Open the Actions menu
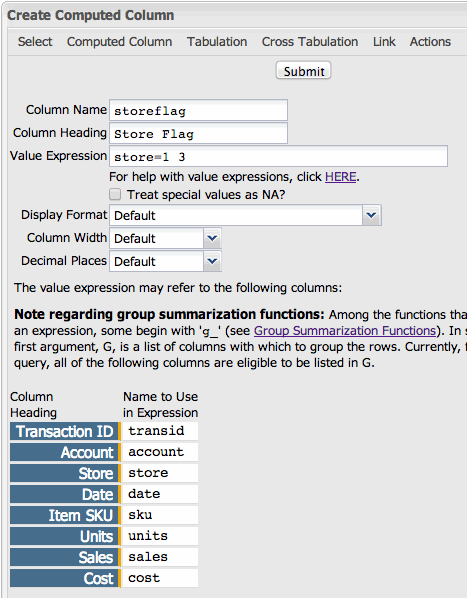Image resolution: width=467 pixels, height=598 pixels. point(430,42)
